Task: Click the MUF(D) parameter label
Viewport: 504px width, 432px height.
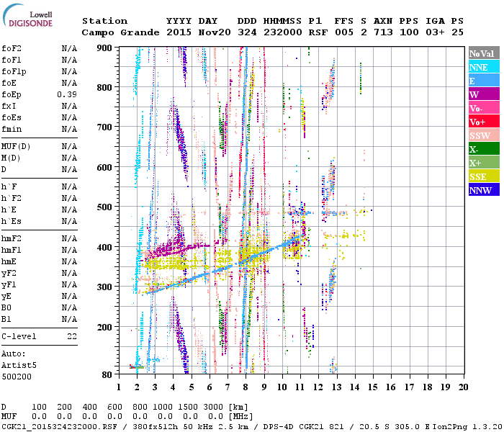Action: pos(16,147)
